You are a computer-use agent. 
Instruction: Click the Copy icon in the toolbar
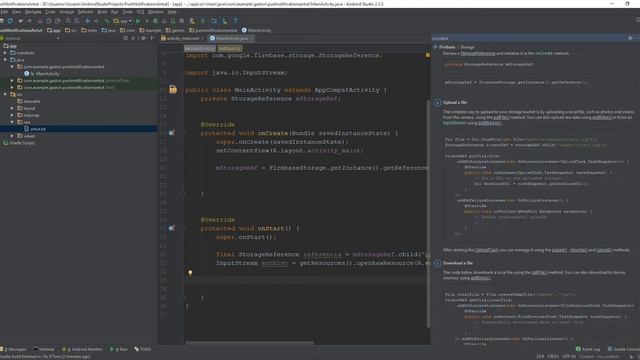tap(49, 21)
